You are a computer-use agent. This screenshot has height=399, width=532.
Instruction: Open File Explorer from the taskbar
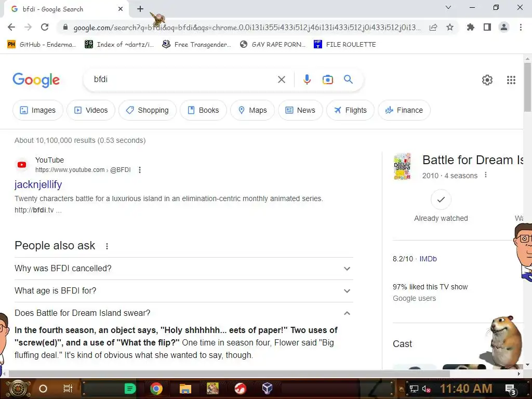[185, 389]
